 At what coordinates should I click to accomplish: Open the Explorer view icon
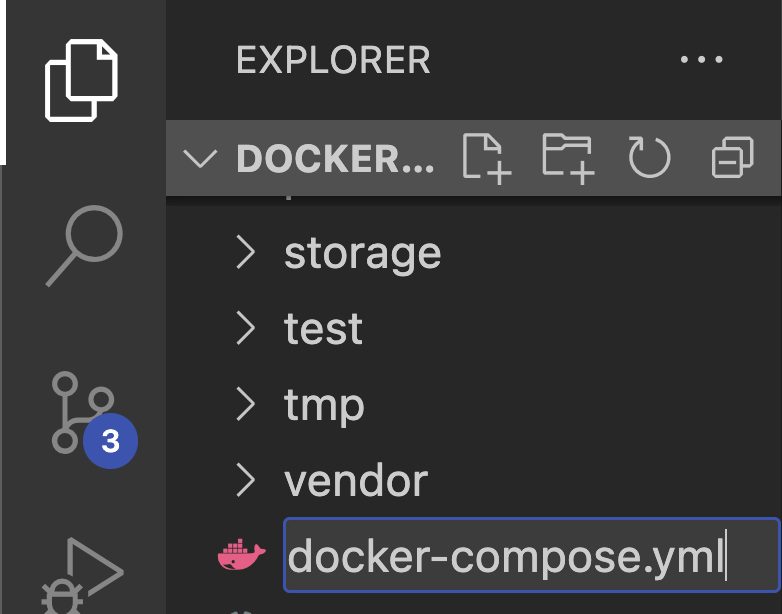click(x=82, y=81)
